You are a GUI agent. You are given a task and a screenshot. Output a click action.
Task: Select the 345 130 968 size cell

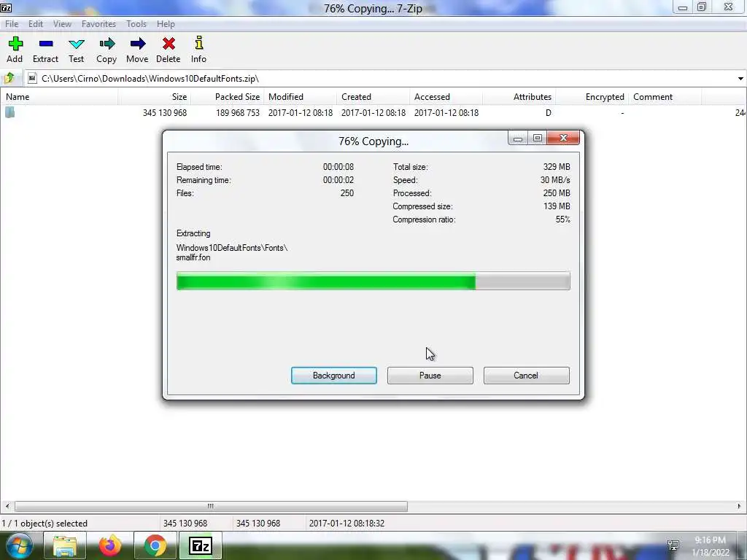coord(165,113)
